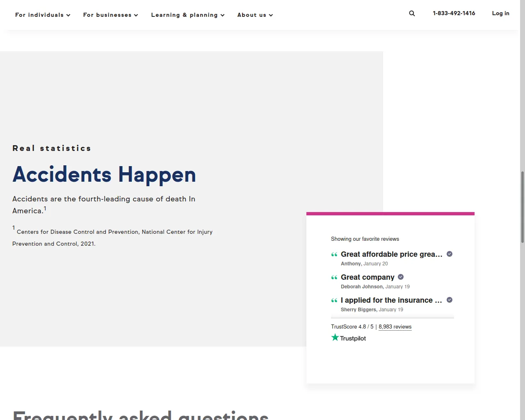
Task: Read the I applied for the insurance review
Action: (391, 300)
